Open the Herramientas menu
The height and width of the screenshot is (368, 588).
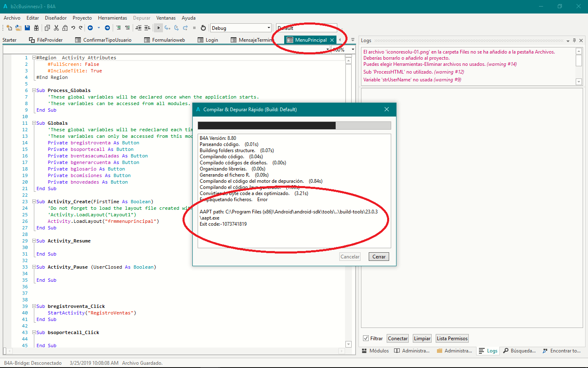click(x=112, y=18)
